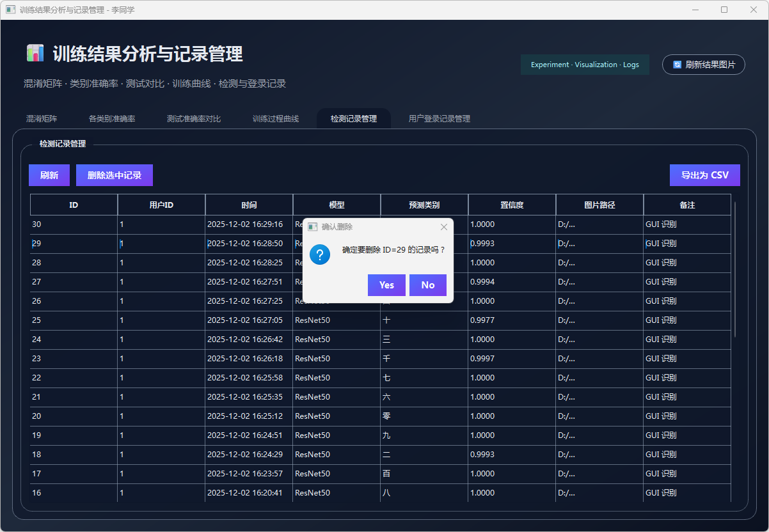Image resolution: width=769 pixels, height=532 pixels.
Task: Show the 训练过程曲线 tab
Action: click(x=275, y=119)
